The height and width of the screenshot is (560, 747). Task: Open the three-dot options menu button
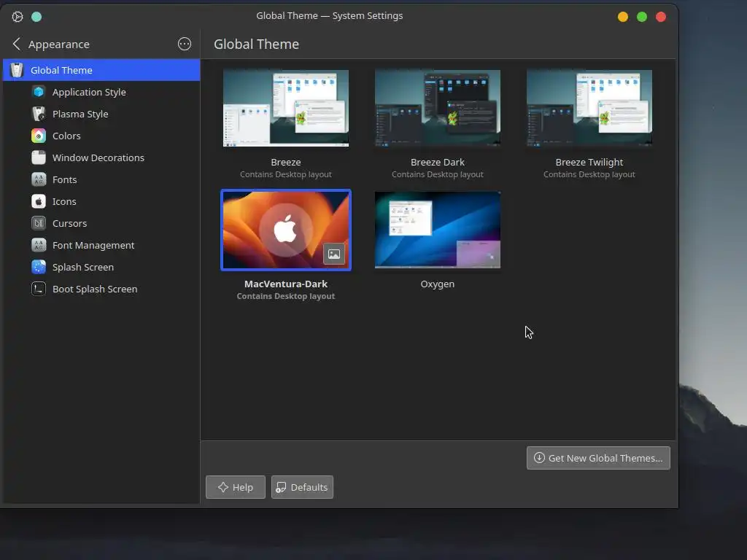pos(185,44)
